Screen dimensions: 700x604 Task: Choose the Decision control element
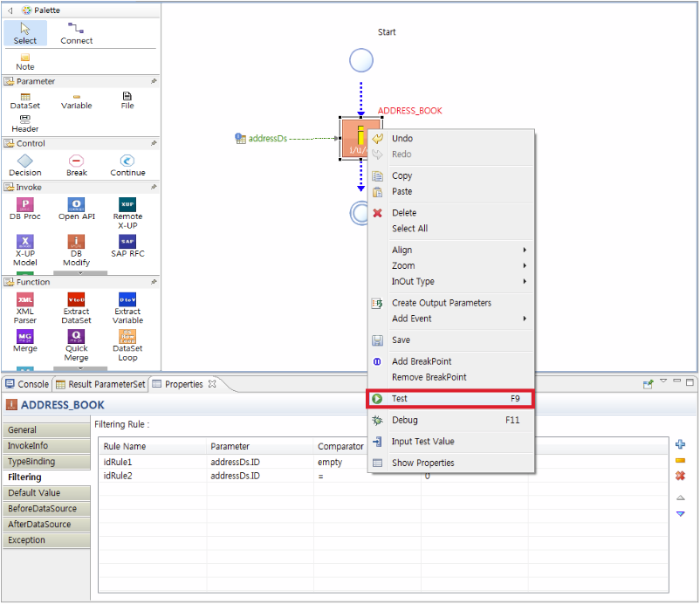click(x=25, y=166)
